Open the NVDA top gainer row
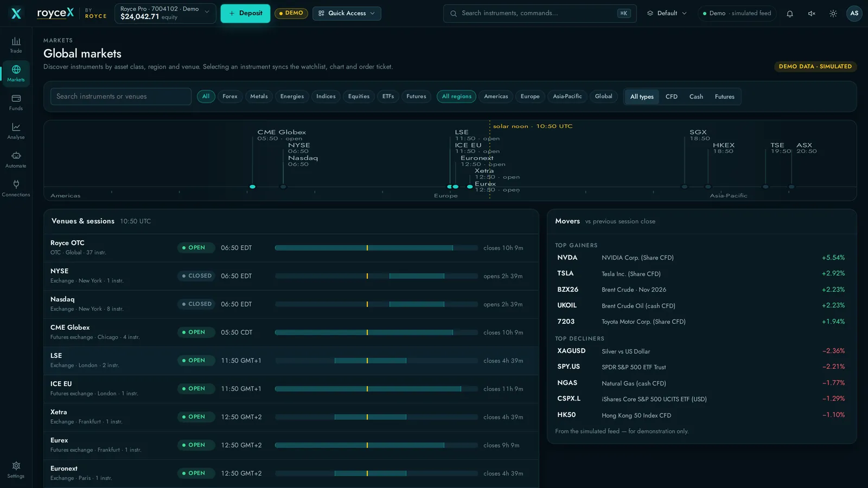This screenshot has height=488, width=868. [x=701, y=258]
